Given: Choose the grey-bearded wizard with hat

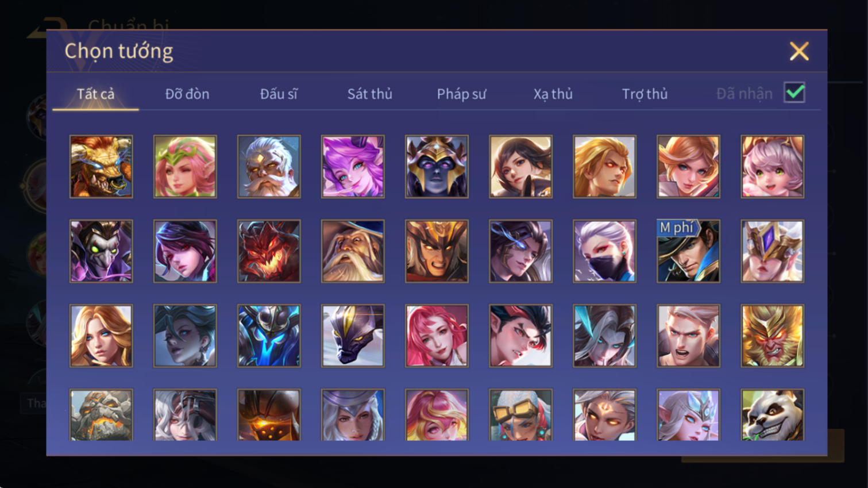Looking at the screenshot, I should click(353, 251).
